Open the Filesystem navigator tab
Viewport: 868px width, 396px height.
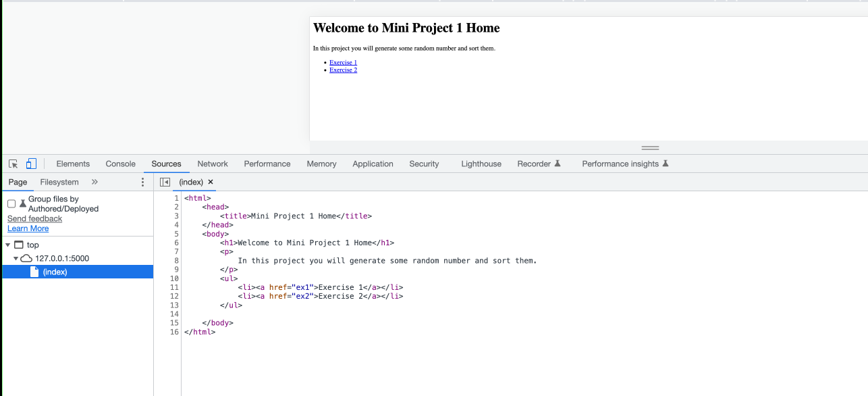59,182
